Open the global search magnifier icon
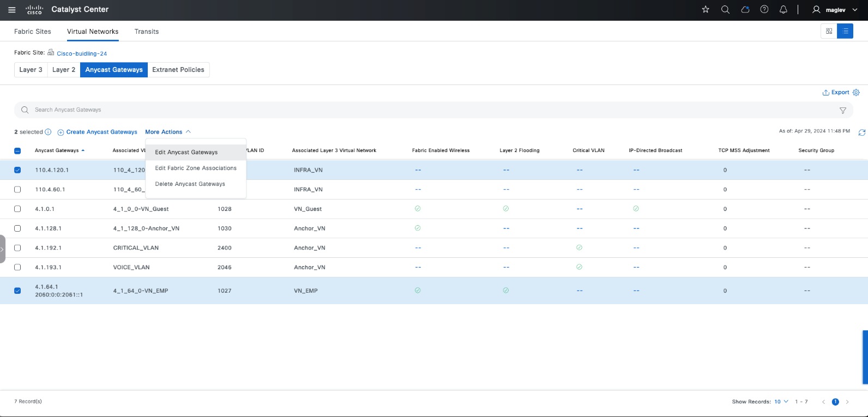The height and width of the screenshot is (417, 868). click(725, 9)
